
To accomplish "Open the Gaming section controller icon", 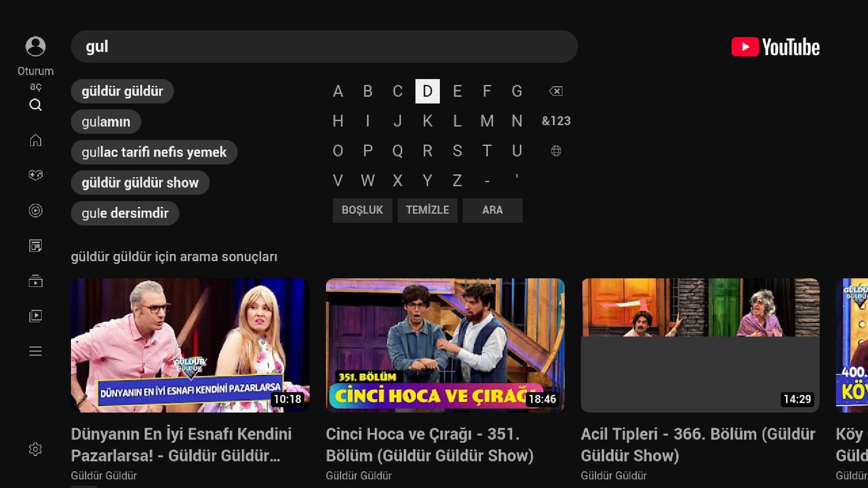I will [x=35, y=175].
